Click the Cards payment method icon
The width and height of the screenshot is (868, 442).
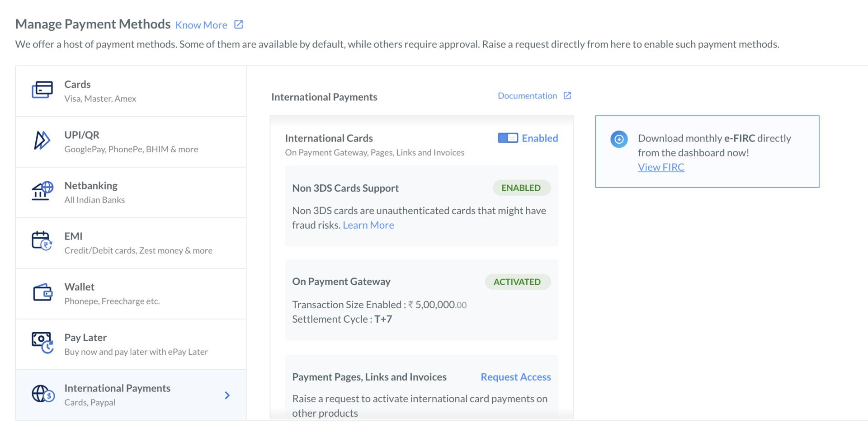pyautogui.click(x=42, y=90)
